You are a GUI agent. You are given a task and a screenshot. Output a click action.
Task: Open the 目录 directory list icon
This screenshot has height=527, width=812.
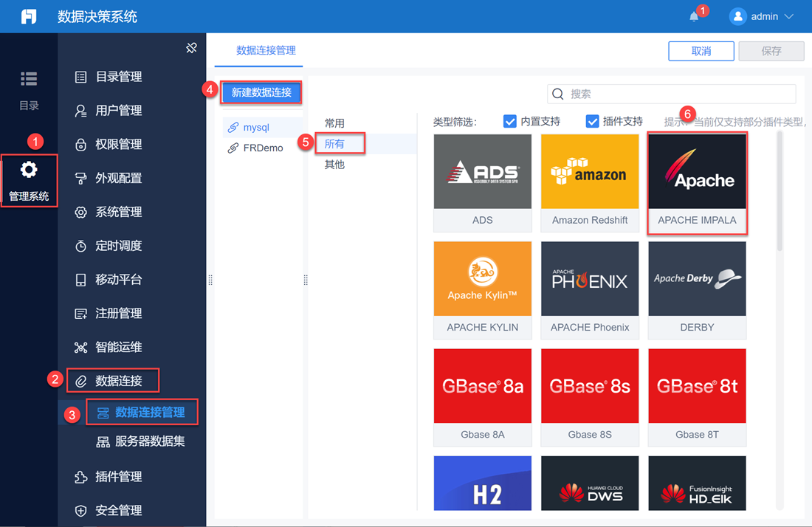coord(29,79)
